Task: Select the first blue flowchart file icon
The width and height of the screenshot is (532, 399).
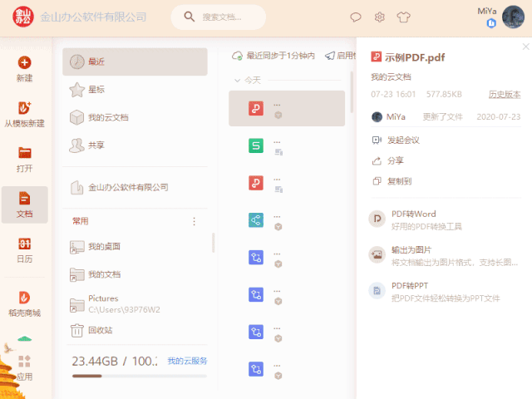Action: pos(256,258)
